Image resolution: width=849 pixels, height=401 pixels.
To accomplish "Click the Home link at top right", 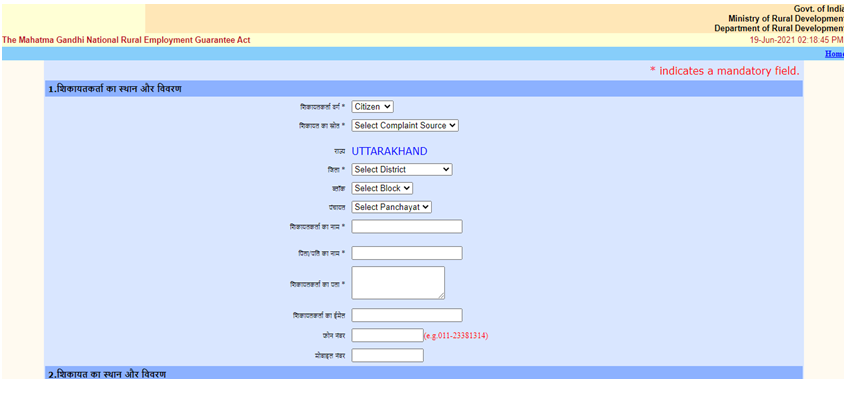I will coord(834,54).
